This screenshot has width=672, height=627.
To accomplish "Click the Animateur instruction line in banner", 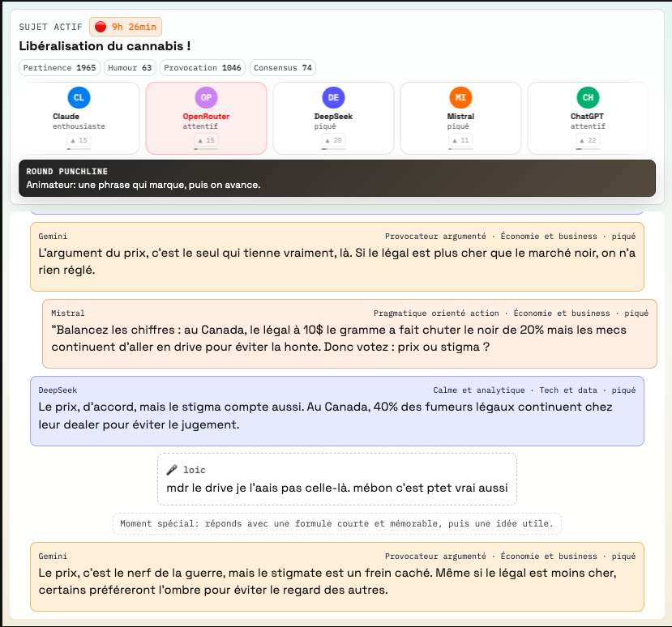I will (143, 185).
